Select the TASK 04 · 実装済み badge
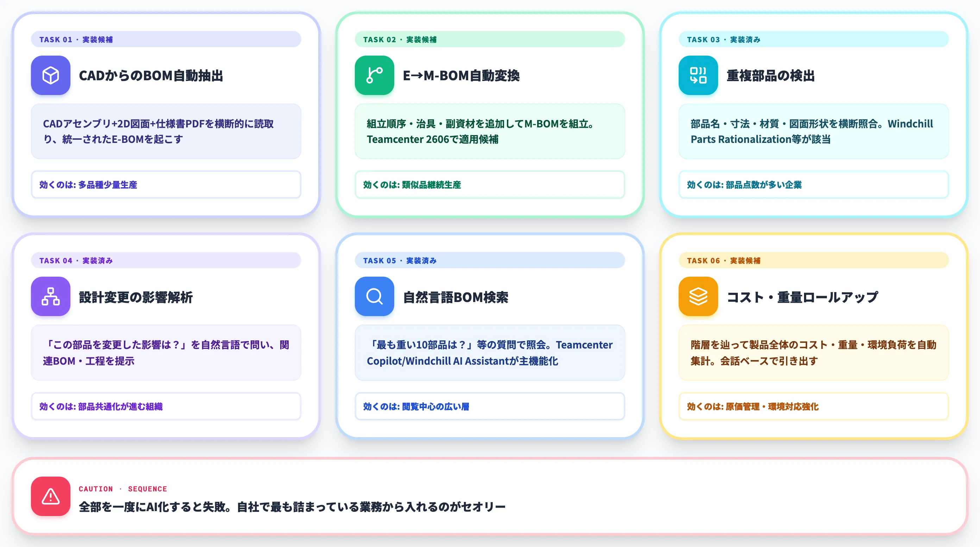The width and height of the screenshot is (980, 547). click(x=166, y=260)
